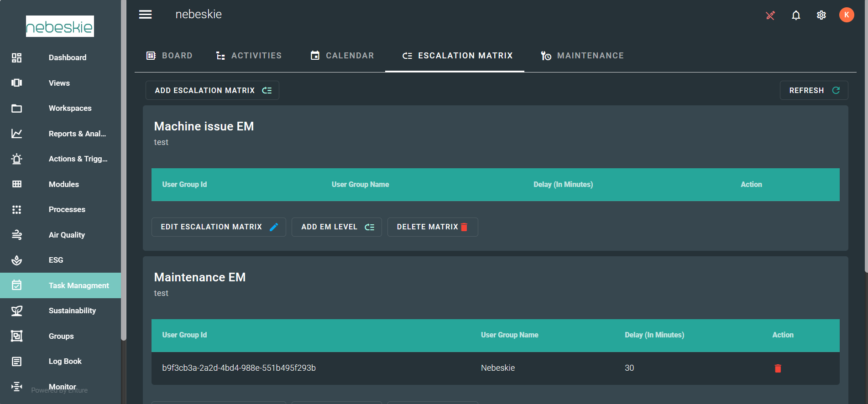
Task: Delete the Nebeskie row with trash icon
Action: tap(778, 368)
